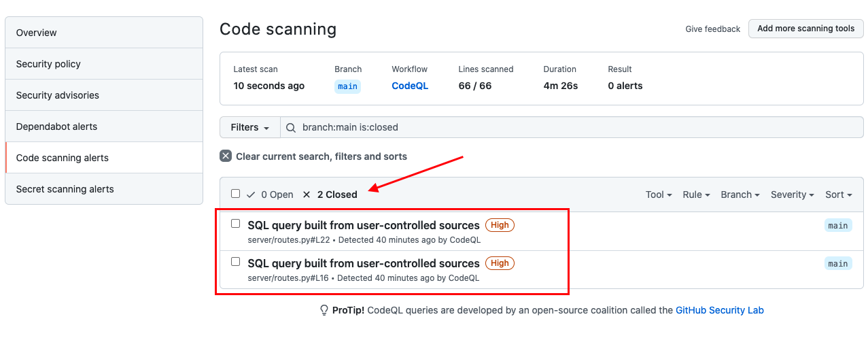The image size is (868, 338).
Task: Open the Sort dropdown
Action: point(839,195)
